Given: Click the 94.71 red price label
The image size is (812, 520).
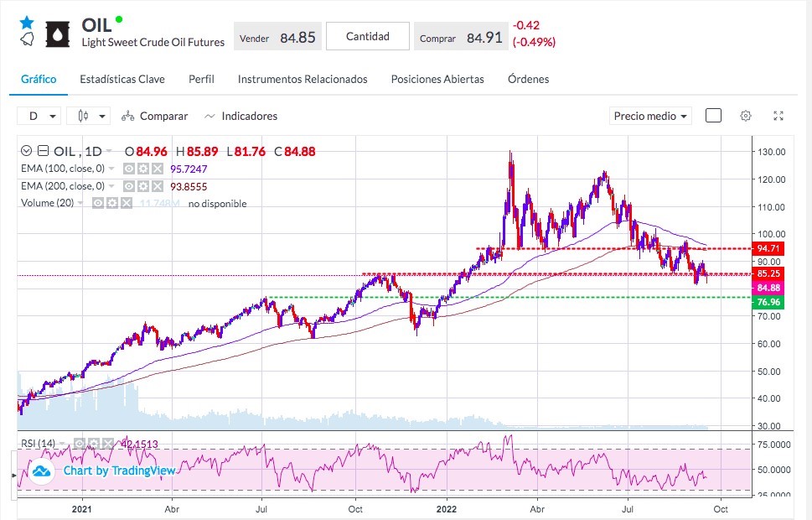Looking at the screenshot, I should click(x=768, y=249).
